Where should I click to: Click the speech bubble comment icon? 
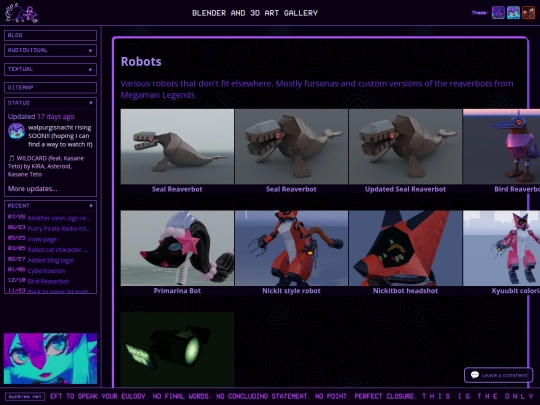(x=475, y=375)
